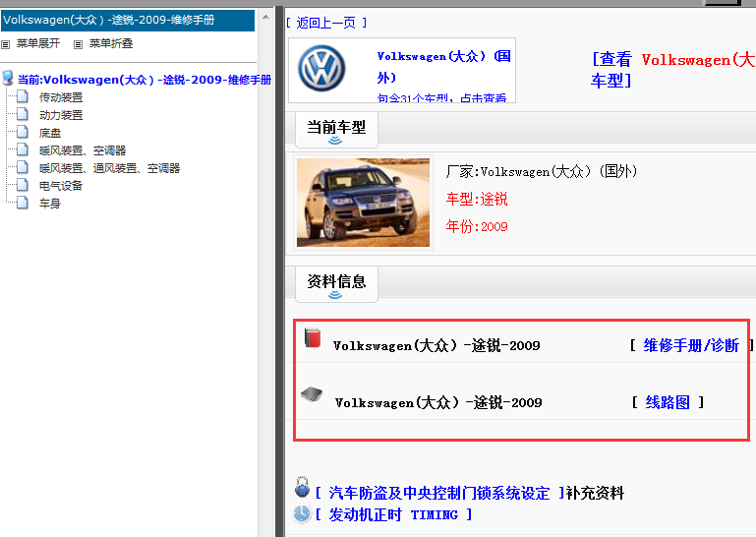The width and height of the screenshot is (756, 537).
Task: Click Volkswagen(大众)-途锐-2009 text in 维修手册 row
Action: (x=436, y=345)
